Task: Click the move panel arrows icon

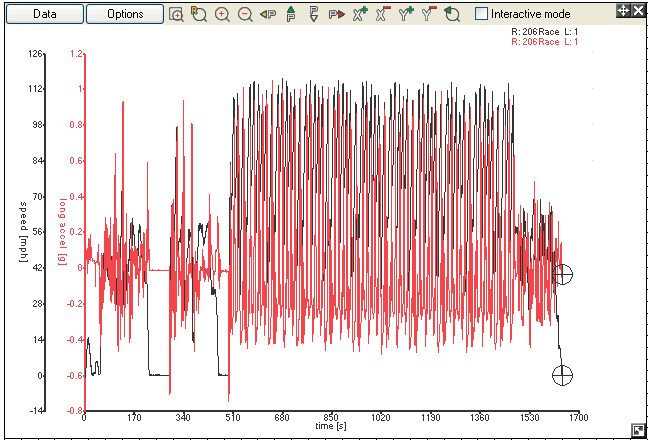Action: point(623,9)
